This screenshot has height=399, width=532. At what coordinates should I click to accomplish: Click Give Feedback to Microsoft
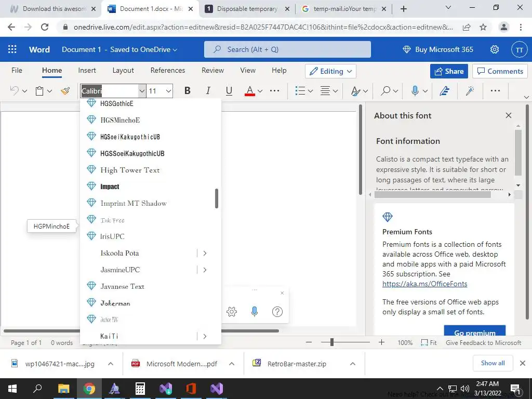click(484, 343)
